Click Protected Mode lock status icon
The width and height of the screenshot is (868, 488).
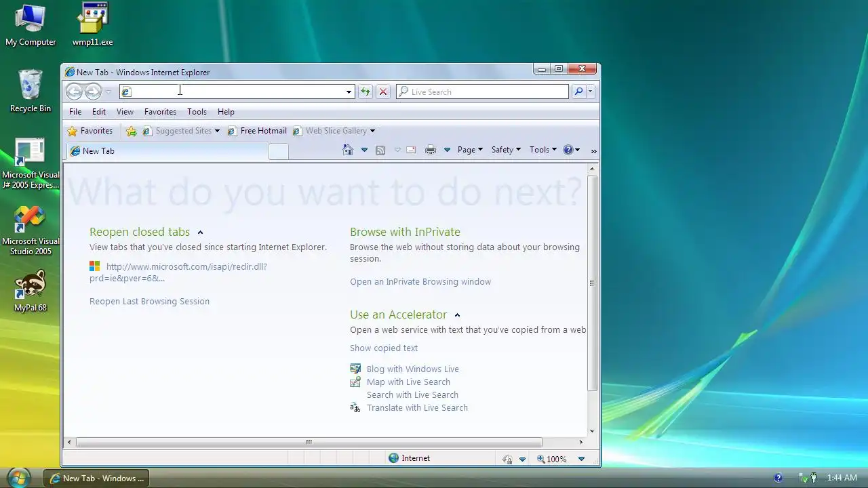tap(507, 459)
